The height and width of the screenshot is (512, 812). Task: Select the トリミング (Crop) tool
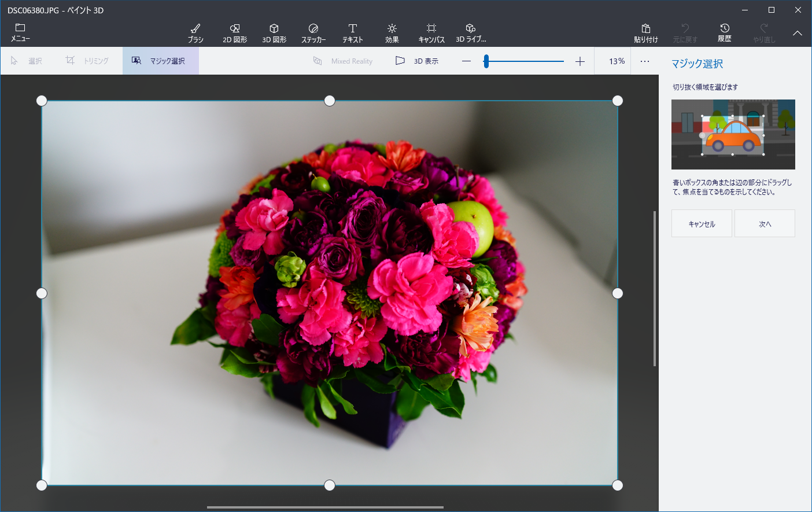(86, 60)
